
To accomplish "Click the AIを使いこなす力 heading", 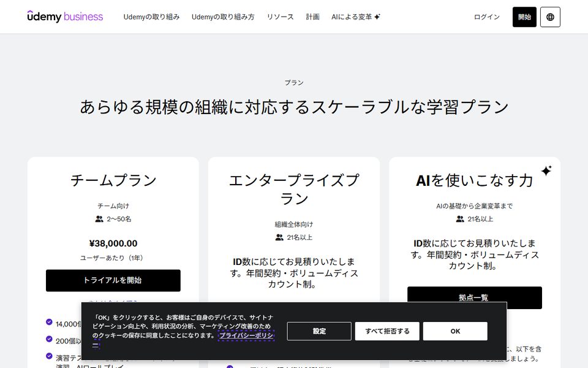I will 474,180.
